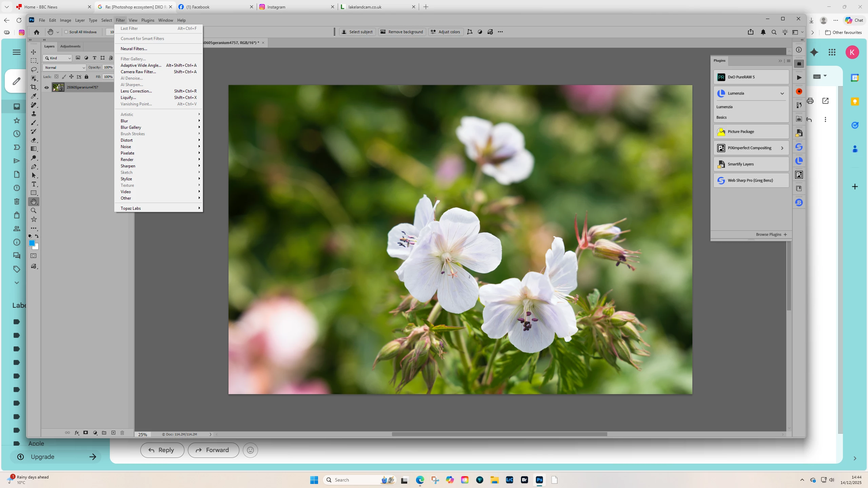Select the Path Selection arrow tool

click(34, 176)
